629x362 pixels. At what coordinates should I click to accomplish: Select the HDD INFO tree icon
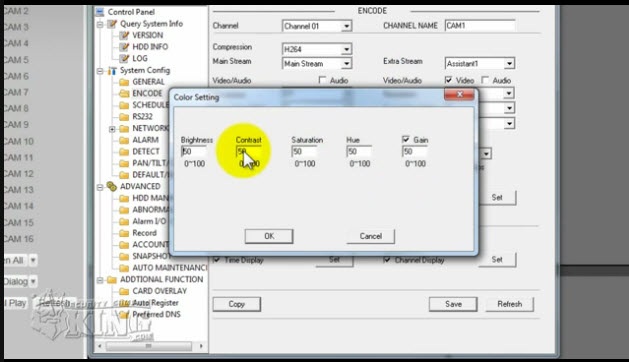pyautogui.click(x=124, y=47)
